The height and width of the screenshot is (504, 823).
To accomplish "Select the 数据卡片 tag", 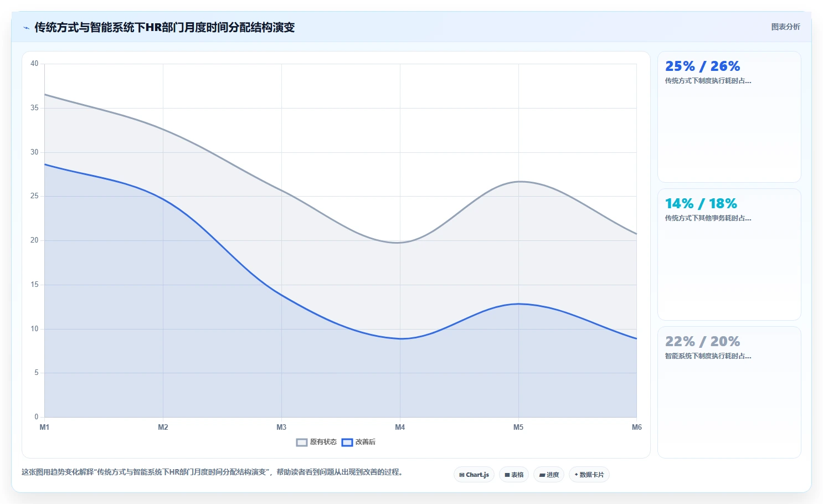I will tap(589, 475).
